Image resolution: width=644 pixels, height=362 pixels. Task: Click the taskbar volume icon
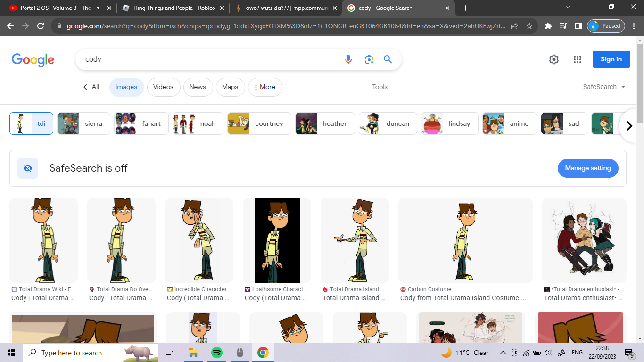click(x=548, y=353)
